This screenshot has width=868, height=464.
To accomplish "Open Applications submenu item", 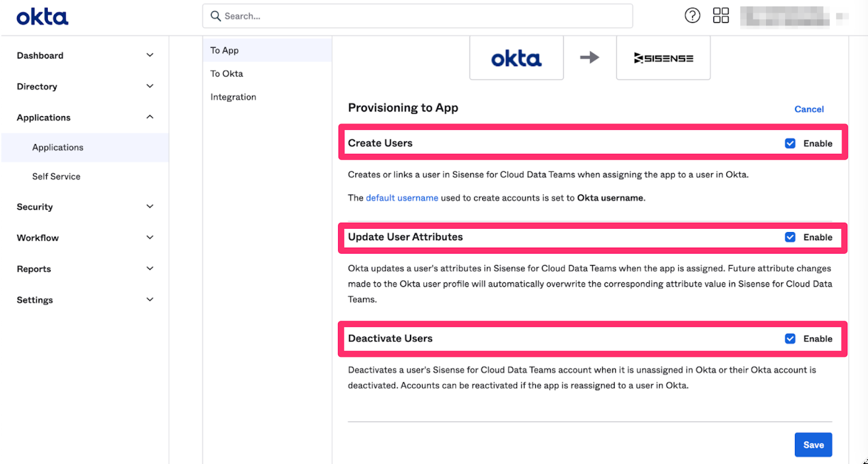I will tap(85, 147).
